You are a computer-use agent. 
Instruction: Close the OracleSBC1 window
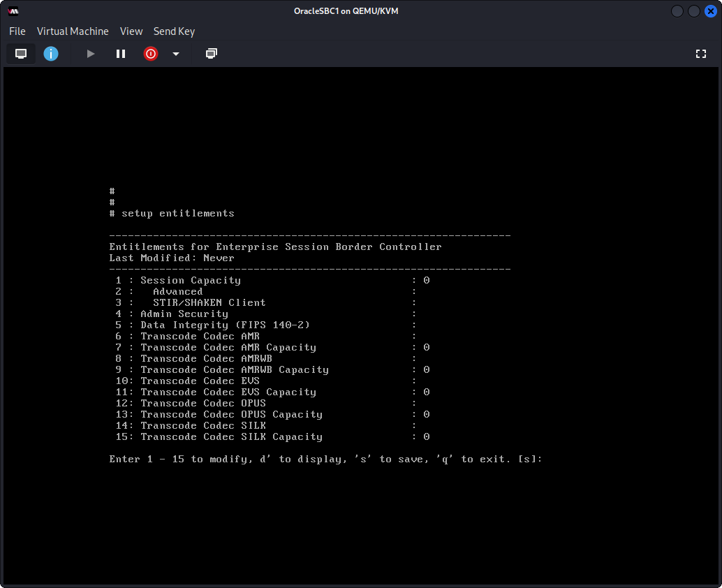tap(709, 11)
